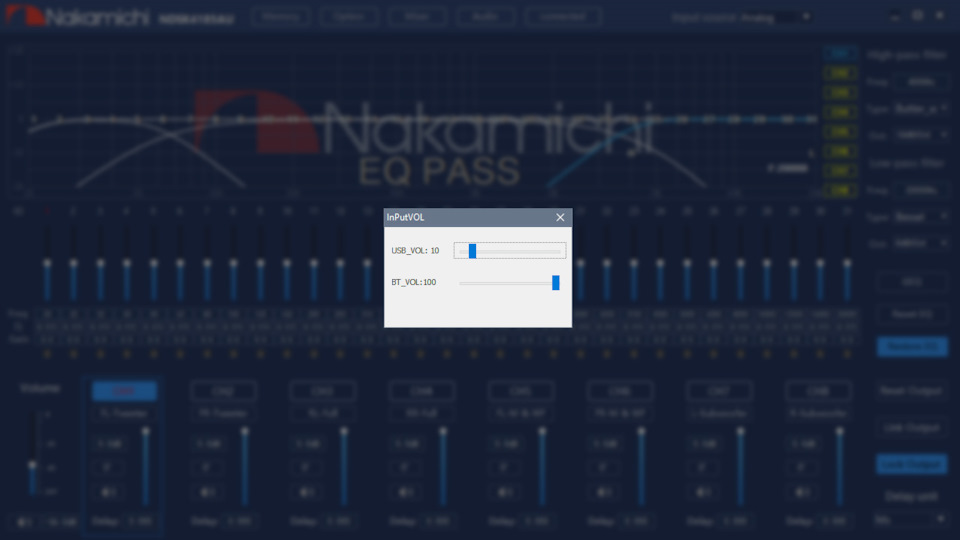Select the highlighted blue CH1 channel button
This screenshot has width=960, height=540.
(x=124, y=391)
